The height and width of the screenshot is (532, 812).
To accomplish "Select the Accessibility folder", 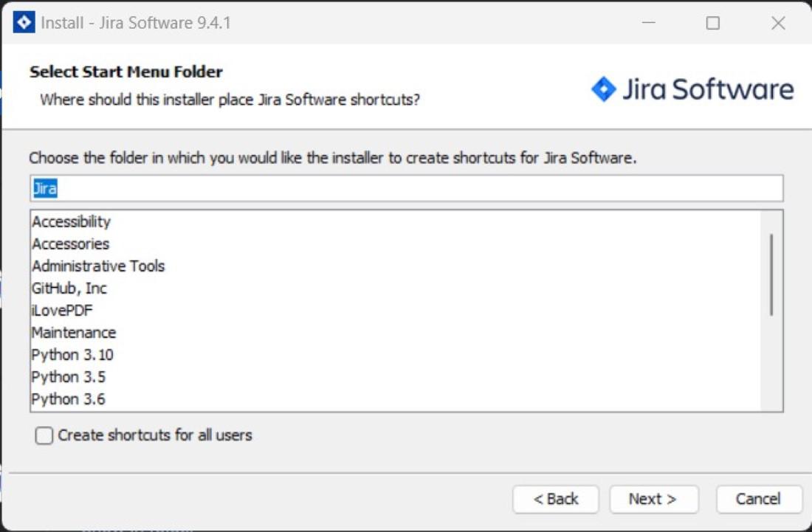I will coord(70,221).
